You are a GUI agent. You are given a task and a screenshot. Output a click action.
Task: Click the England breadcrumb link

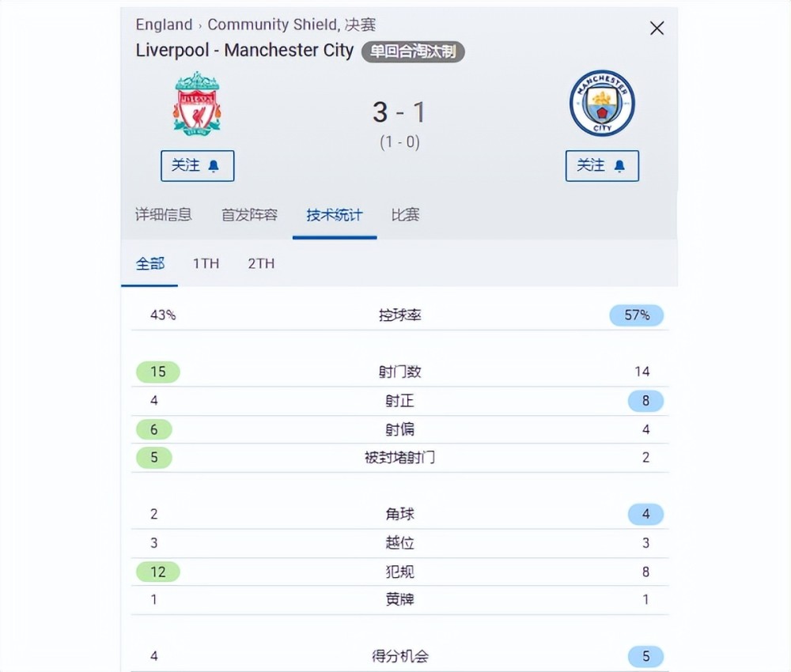pos(164,25)
